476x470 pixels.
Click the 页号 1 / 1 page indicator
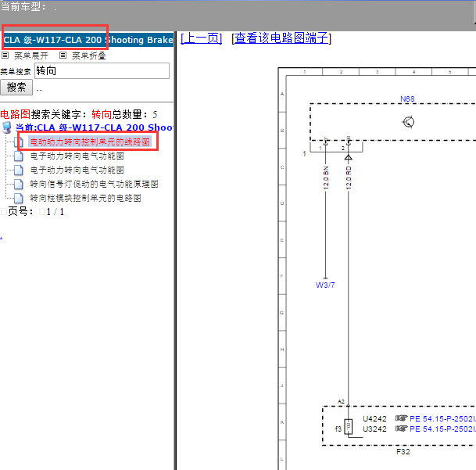pos(36,211)
